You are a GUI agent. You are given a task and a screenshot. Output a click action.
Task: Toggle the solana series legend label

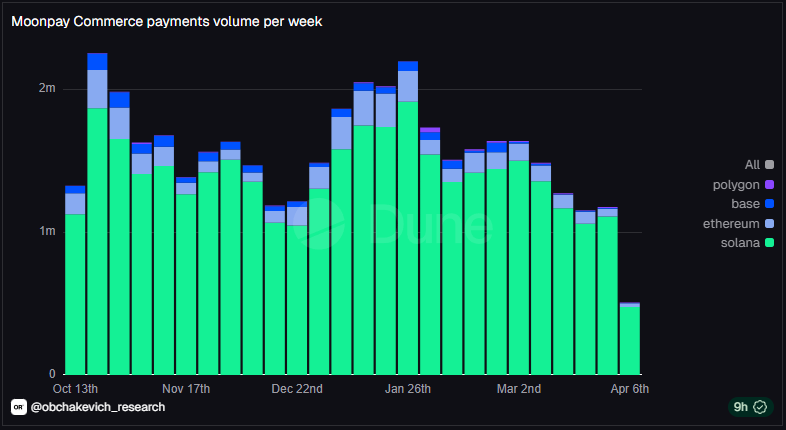pos(740,243)
